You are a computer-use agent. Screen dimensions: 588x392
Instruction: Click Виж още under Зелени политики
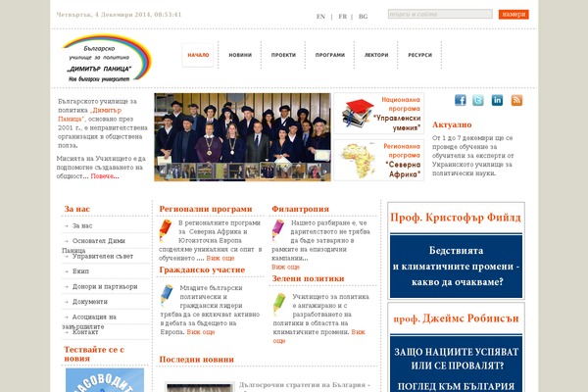(x=318, y=336)
